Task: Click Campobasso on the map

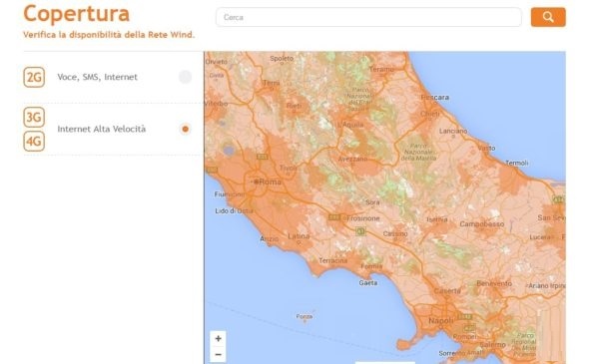Action: pos(482,223)
